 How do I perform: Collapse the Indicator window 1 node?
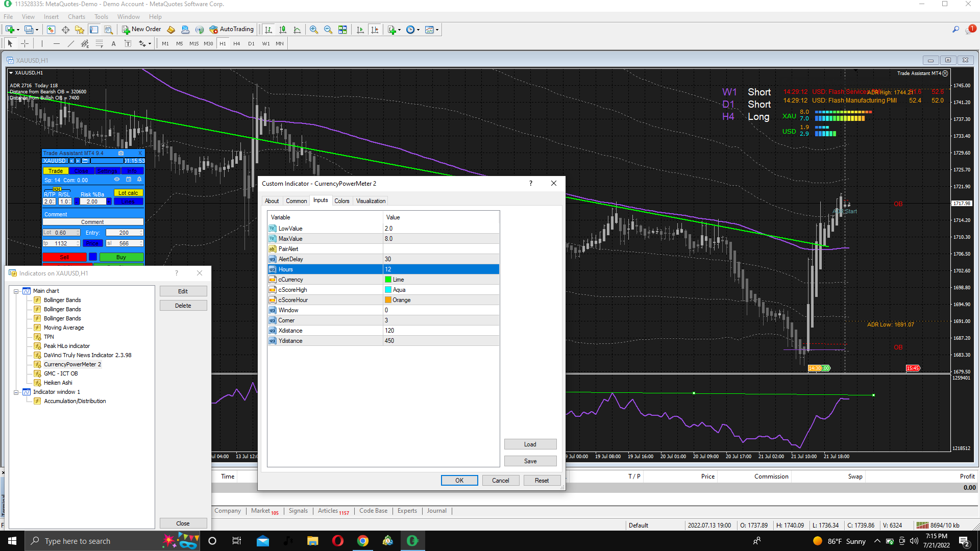pyautogui.click(x=16, y=392)
